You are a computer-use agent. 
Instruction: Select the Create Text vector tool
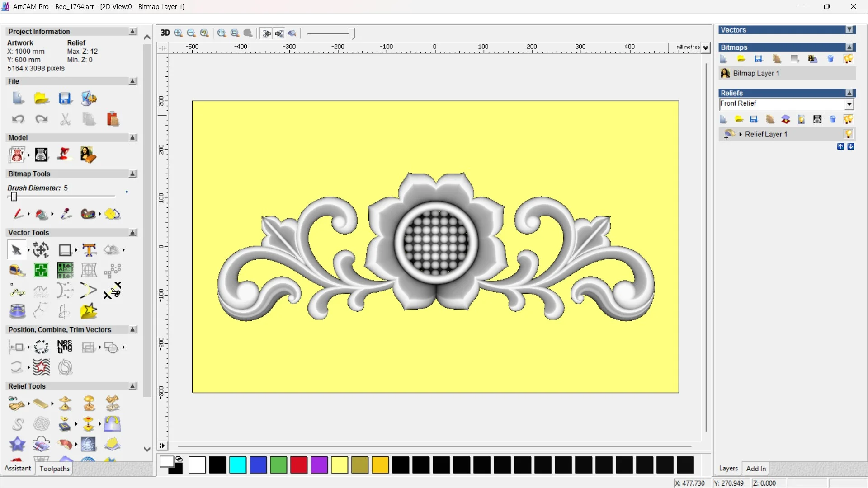[89, 250]
